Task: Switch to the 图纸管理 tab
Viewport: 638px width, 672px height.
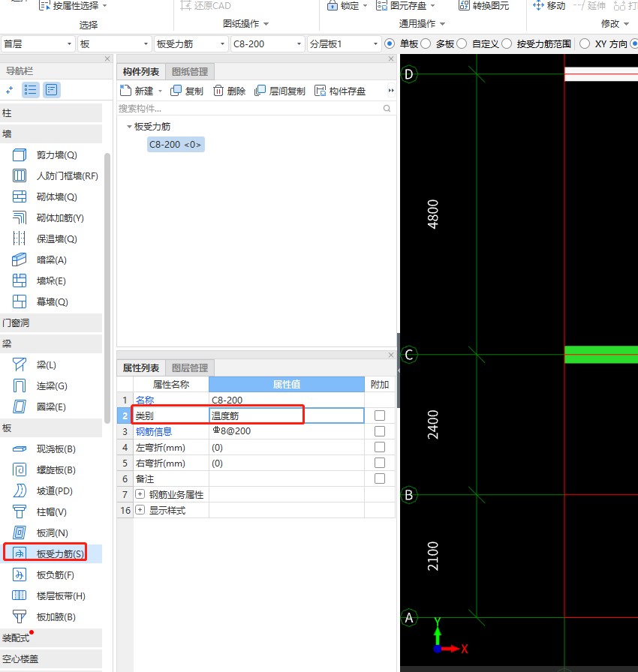Action: [x=190, y=71]
